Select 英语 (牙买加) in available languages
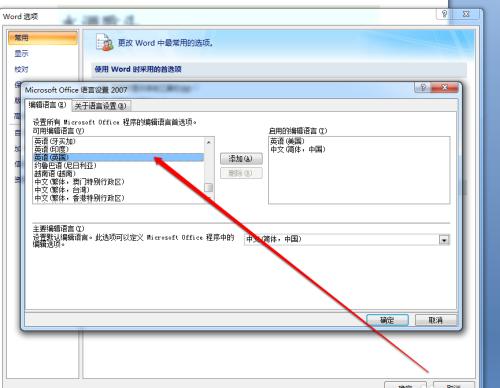Viewport: 500px width, 388px height. [118, 141]
